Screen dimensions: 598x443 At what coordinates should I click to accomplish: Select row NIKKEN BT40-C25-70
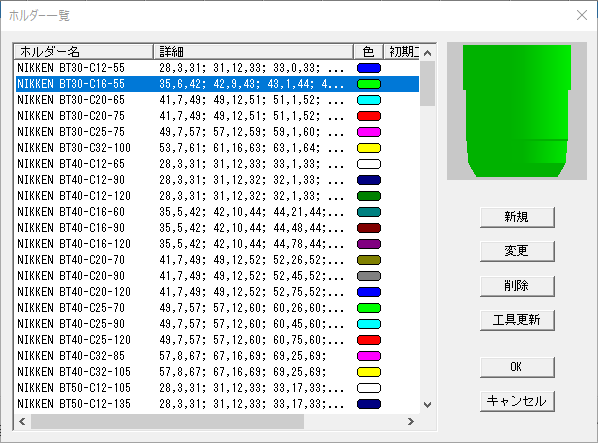point(217,308)
